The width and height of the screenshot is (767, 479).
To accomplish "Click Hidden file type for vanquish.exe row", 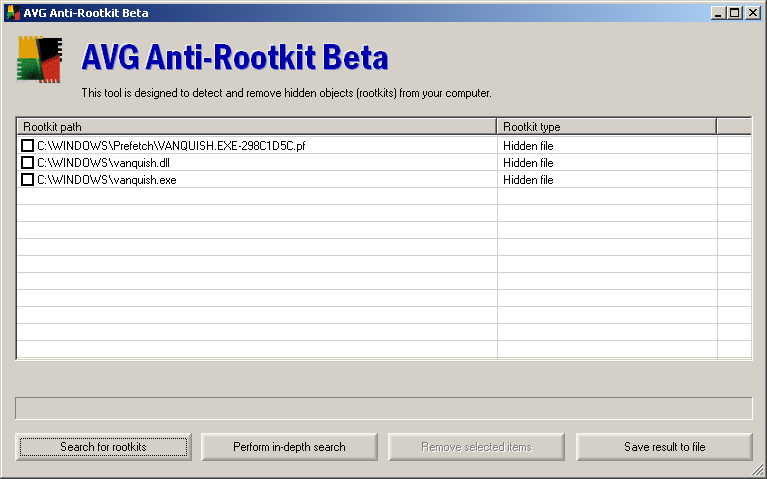I will [x=528, y=180].
